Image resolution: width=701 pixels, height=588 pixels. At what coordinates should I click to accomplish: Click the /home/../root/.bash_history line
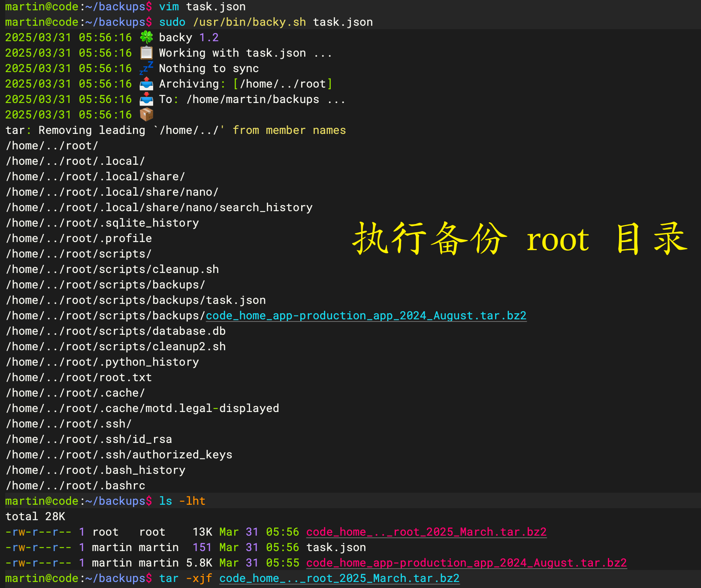[96, 470]
